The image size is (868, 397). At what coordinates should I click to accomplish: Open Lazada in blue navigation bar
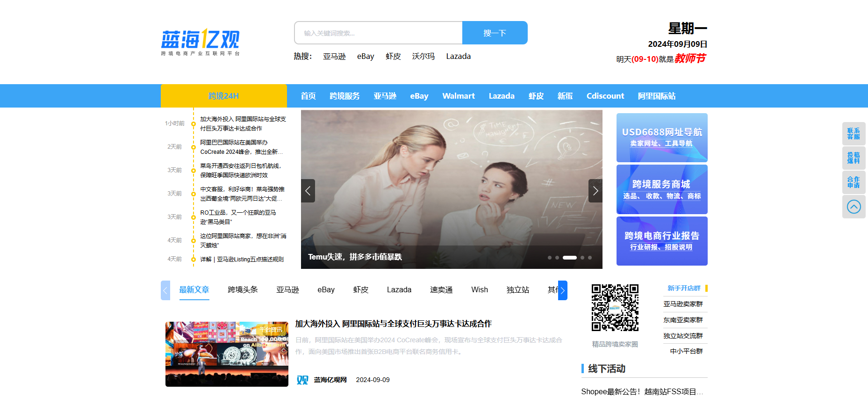[x=502, y=96]
